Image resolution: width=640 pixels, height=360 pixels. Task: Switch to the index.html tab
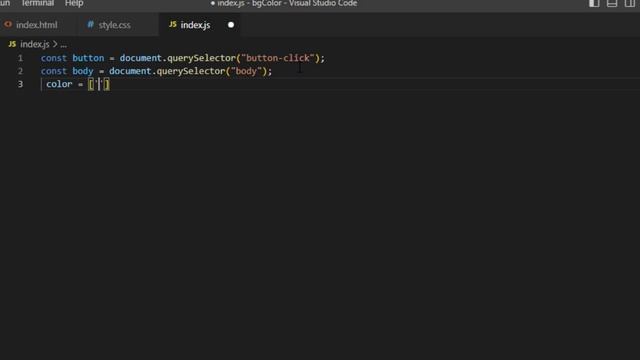pyautogui.click(x=37, y=25)
